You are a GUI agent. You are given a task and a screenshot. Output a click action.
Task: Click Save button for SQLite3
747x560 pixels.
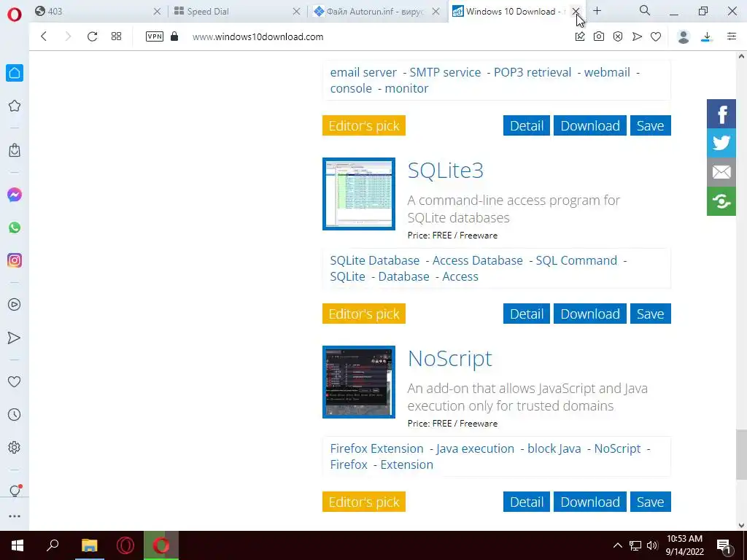(x=650, y=314)
